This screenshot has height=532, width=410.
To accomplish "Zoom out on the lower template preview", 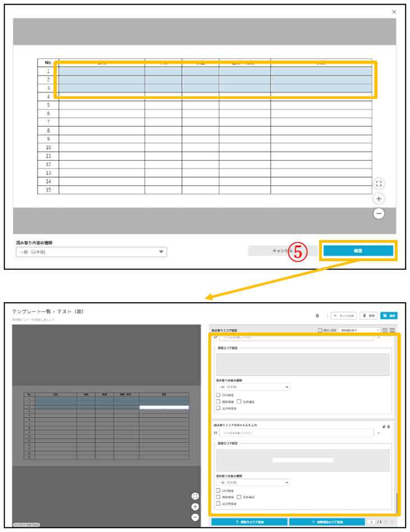I will pyautogui.click(x=195, y=517).
